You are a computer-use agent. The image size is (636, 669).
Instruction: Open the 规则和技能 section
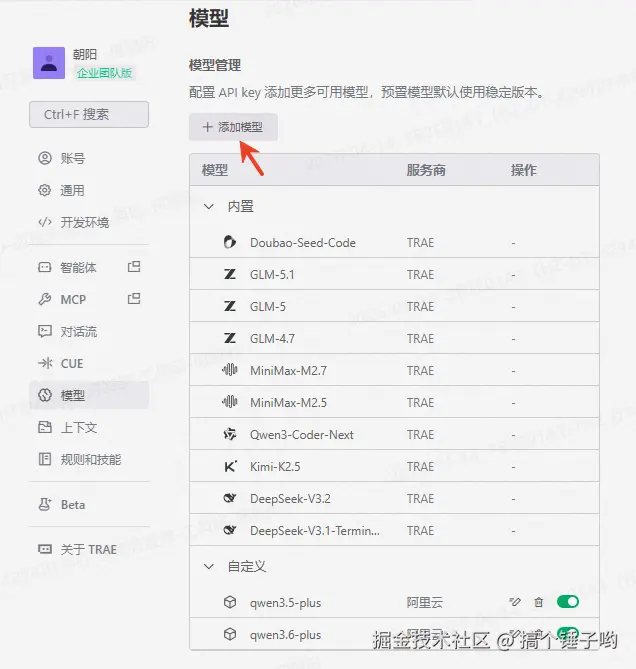pos(91,460)
